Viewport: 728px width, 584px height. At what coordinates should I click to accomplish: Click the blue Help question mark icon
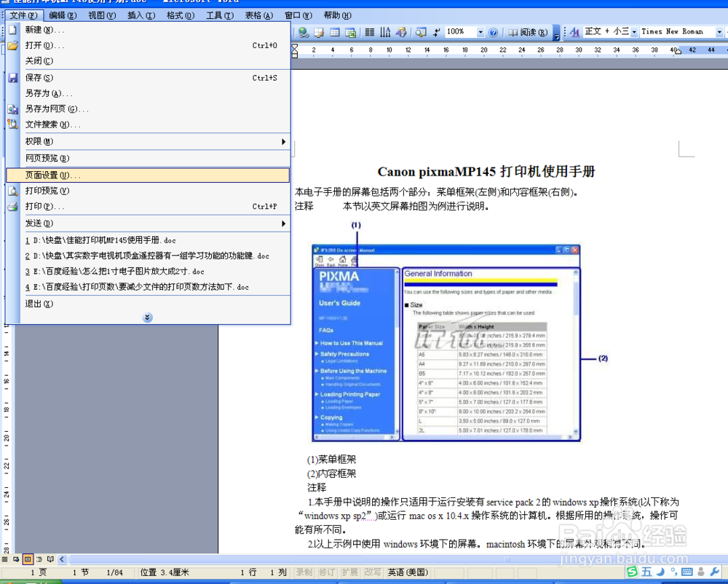coord(493,32)
